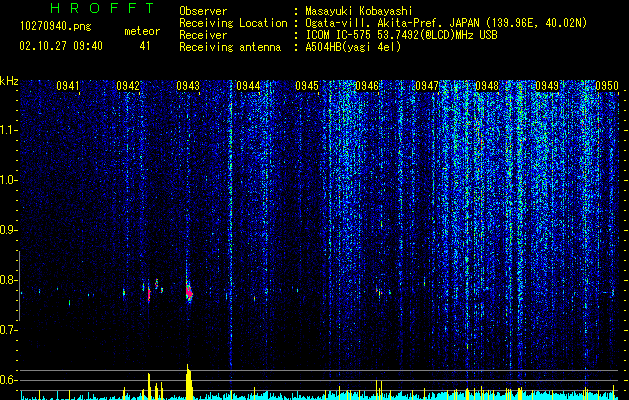Screen dimensions: 629x400
Task: Click the 0.7 kHz axis label
Action: [9, 330]
